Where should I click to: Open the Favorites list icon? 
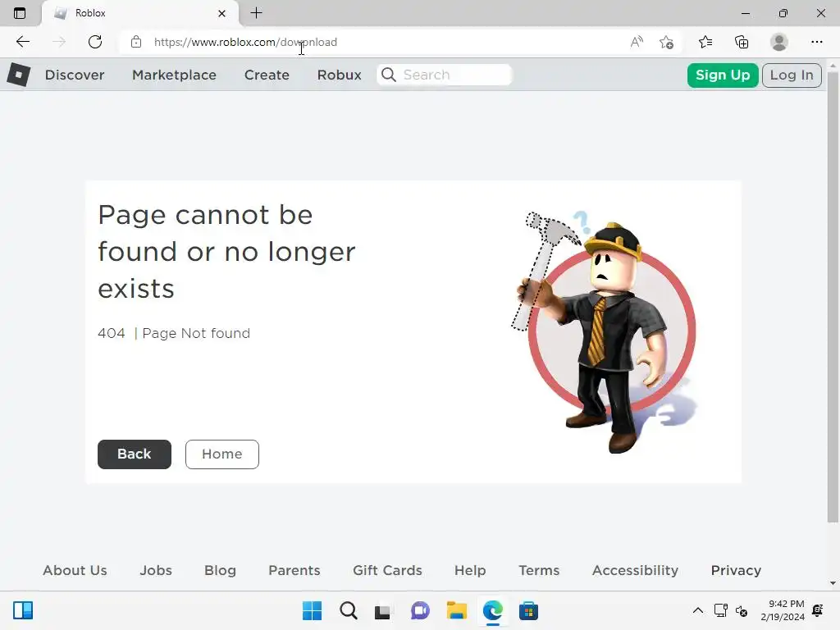pyautogui.click(x=705, y=42)
